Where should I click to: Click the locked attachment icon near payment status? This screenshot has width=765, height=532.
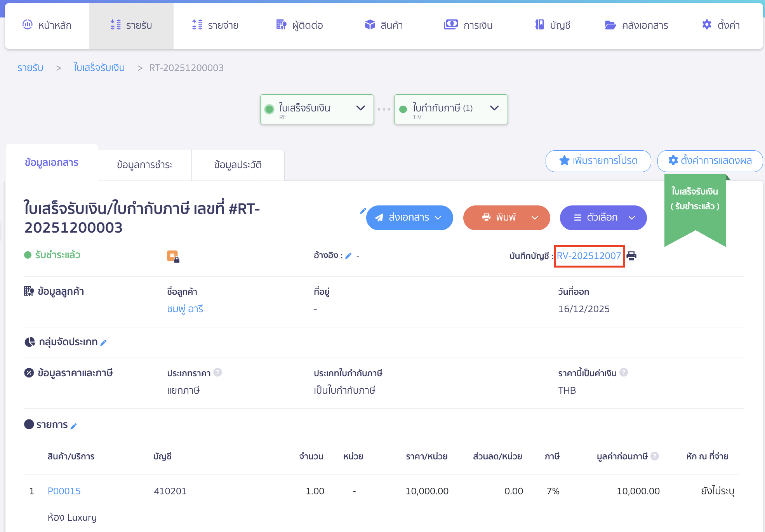[173, 256]
